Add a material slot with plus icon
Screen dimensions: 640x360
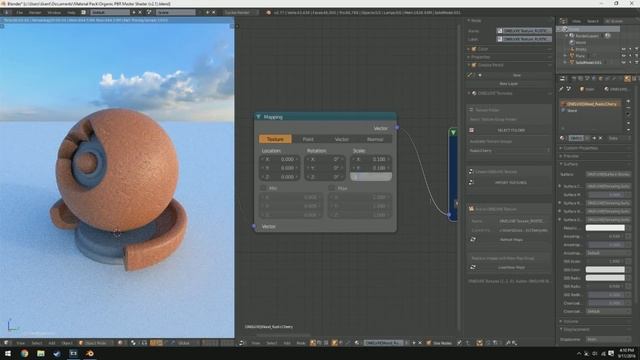coord(628,102)
